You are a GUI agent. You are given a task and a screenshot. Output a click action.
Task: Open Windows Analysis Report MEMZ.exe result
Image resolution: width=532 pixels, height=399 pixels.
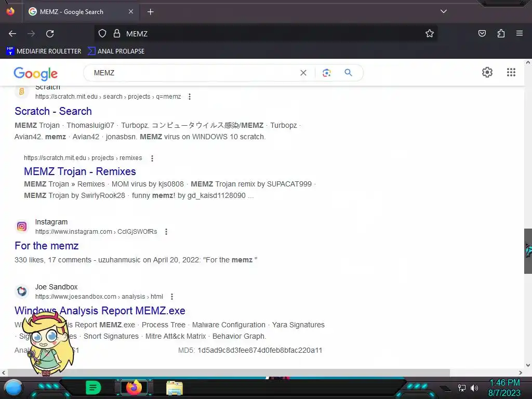(100, 311)
